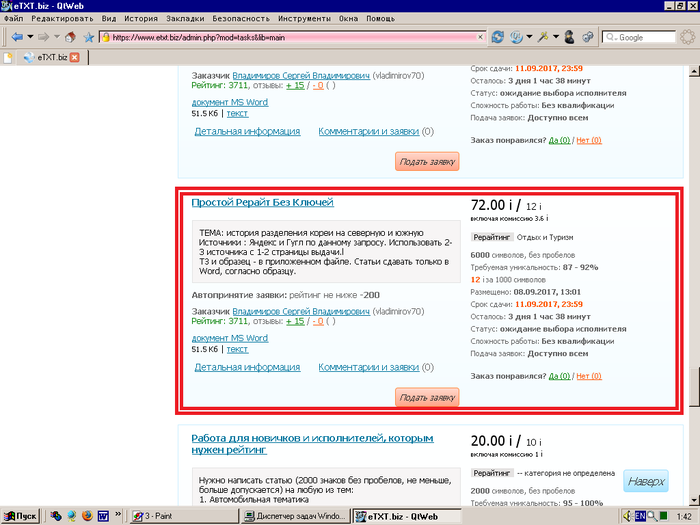Click the Google search input field
The image size is (700, 525).
tap(644, 37)
